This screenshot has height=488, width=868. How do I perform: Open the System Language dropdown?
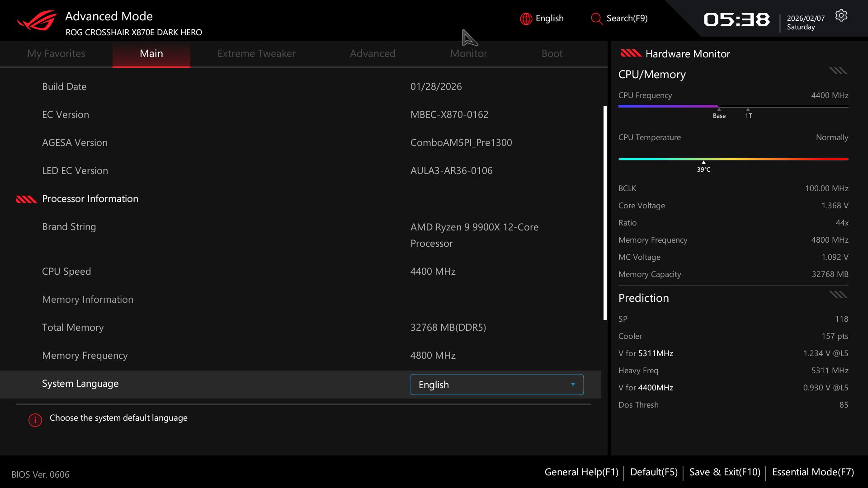(x=496, y=385)
